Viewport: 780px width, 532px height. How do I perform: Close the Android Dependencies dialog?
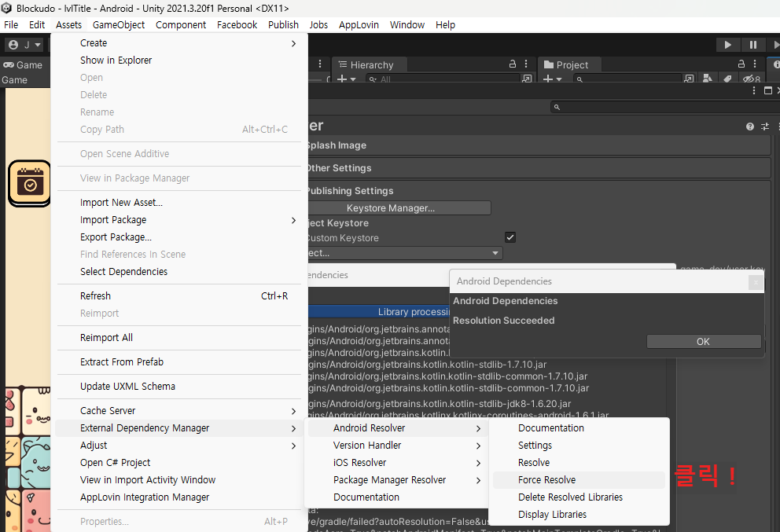click(756, 282)
